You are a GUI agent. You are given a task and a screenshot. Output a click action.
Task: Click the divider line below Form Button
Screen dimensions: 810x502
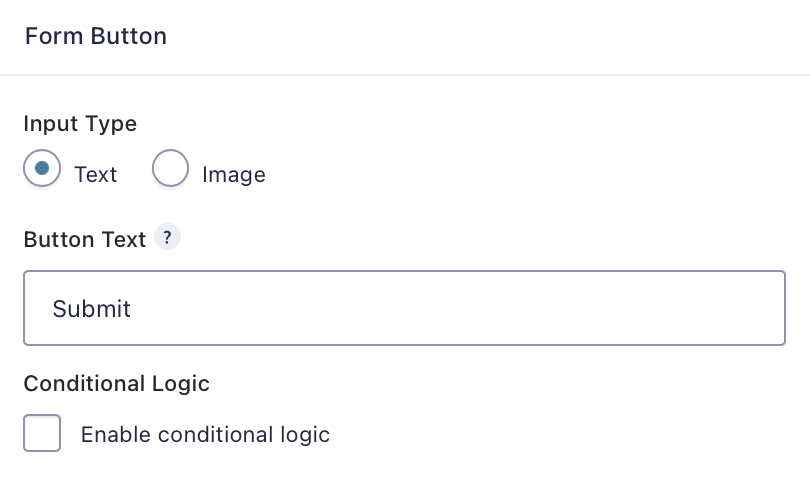(405, 75)
